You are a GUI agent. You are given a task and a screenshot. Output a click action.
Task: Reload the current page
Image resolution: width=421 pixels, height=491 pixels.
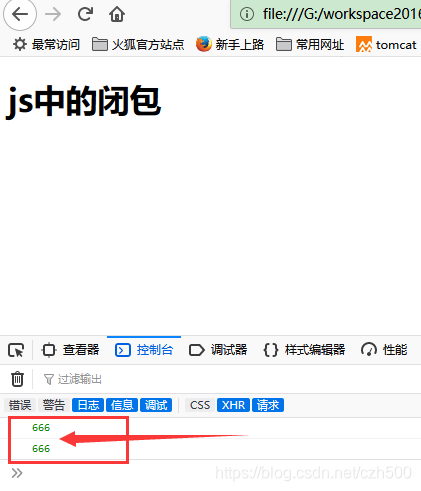(85, 14)
